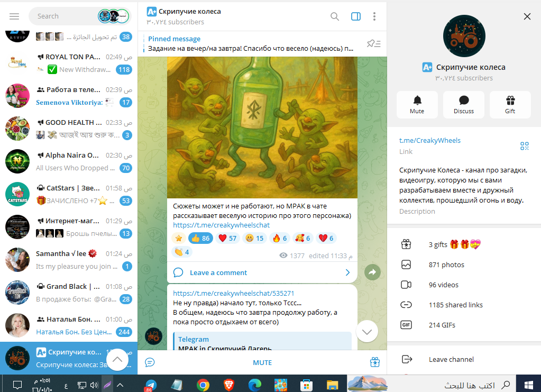This screenshot has width=541, height=392.
Task: Toggle clapping hands reaction 4
Action: pos(182,252)
